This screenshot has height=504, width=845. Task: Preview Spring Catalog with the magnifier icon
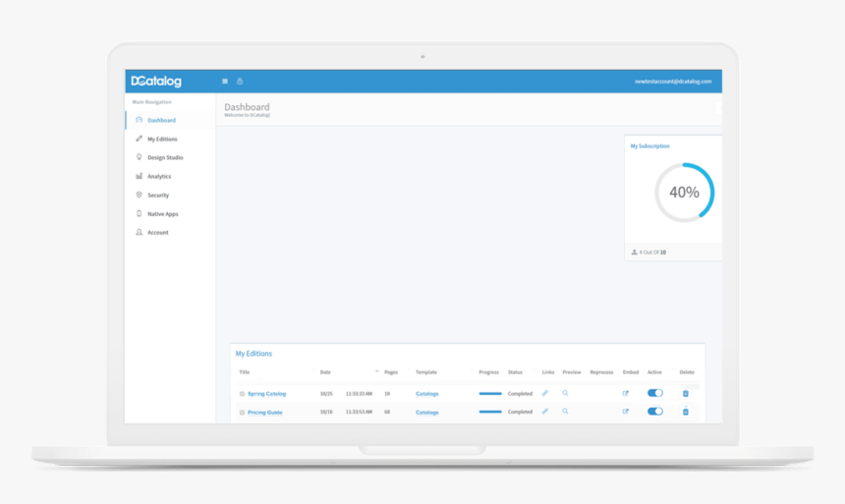coord(565,394)
